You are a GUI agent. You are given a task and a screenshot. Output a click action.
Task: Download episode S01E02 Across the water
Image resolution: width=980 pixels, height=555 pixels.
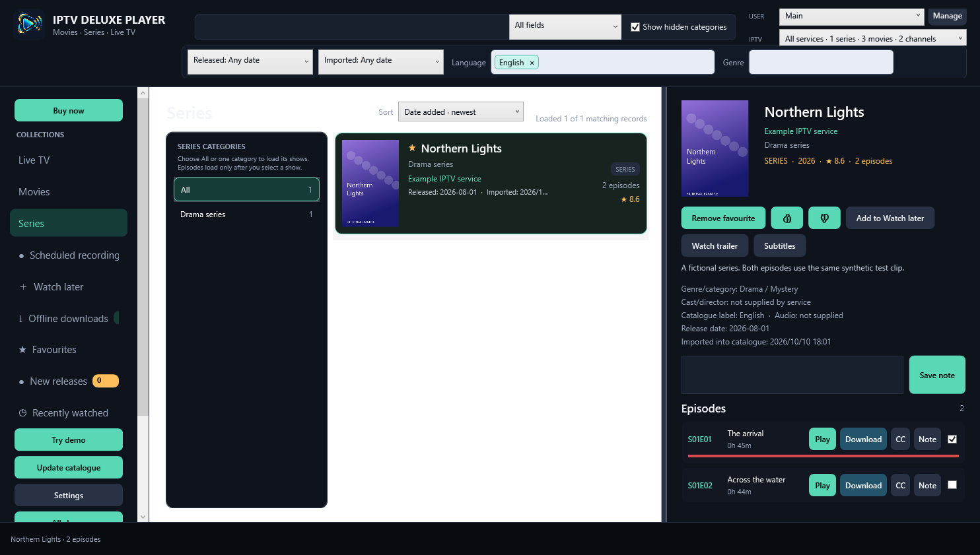pos(863,485)
